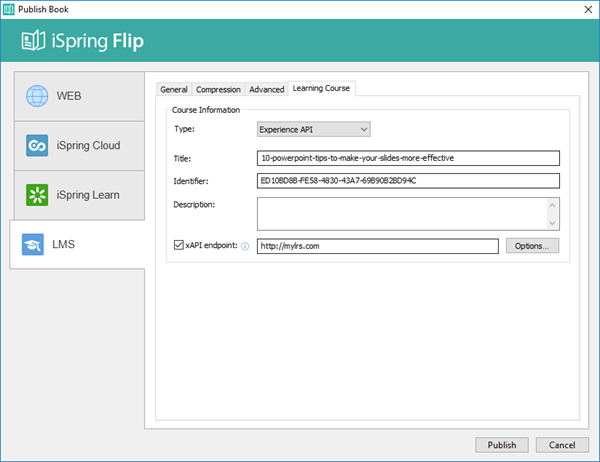Click the iSpring Learn green icon
Image resolution: width=600 pixels, height=462 pixels.
tap(37, 195)
